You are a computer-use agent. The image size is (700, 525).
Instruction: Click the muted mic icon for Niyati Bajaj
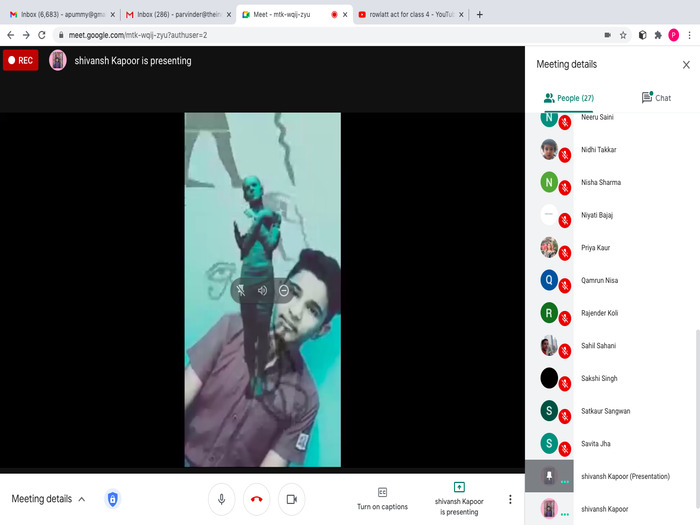pyautogui.click(x=565, y=220)
